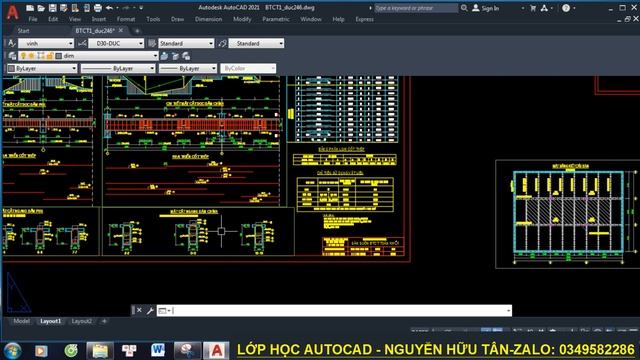Toggle dim layer lock padlock icon
Viewport: 640px width, 360px height.
50,56
